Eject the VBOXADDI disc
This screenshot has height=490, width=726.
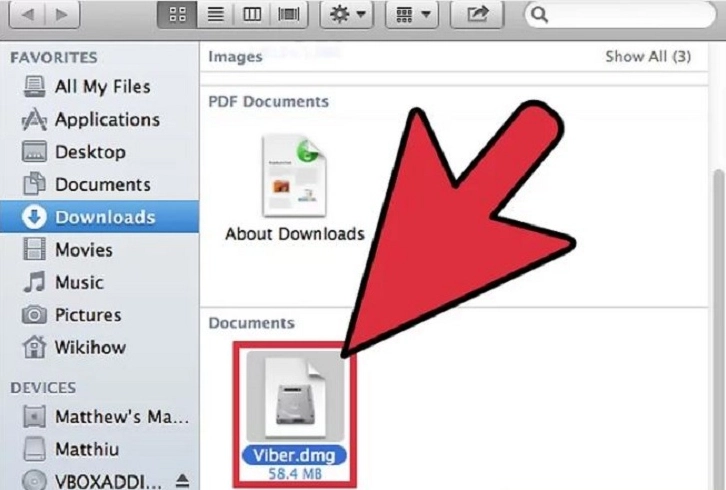pos(182,481)
